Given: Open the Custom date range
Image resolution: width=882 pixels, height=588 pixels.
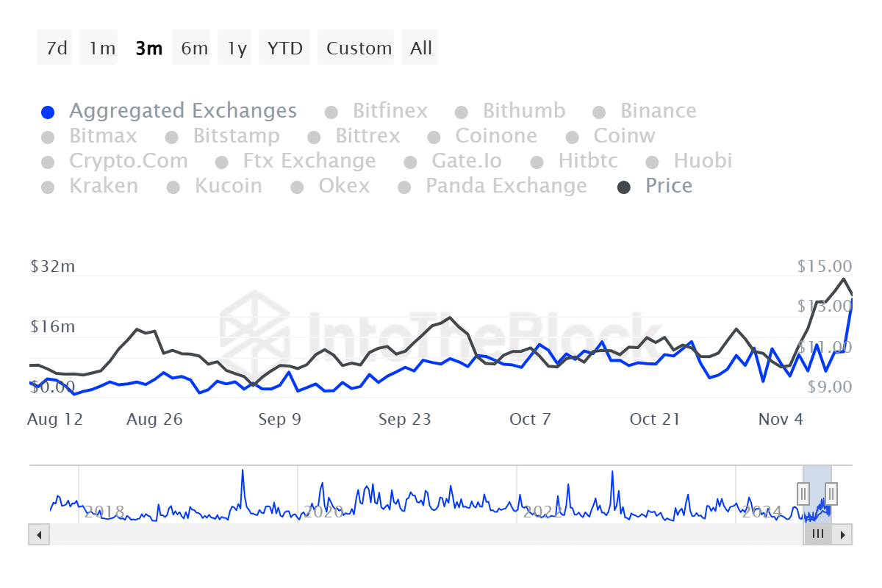Looking at the screenshot, I should [359, 49].
